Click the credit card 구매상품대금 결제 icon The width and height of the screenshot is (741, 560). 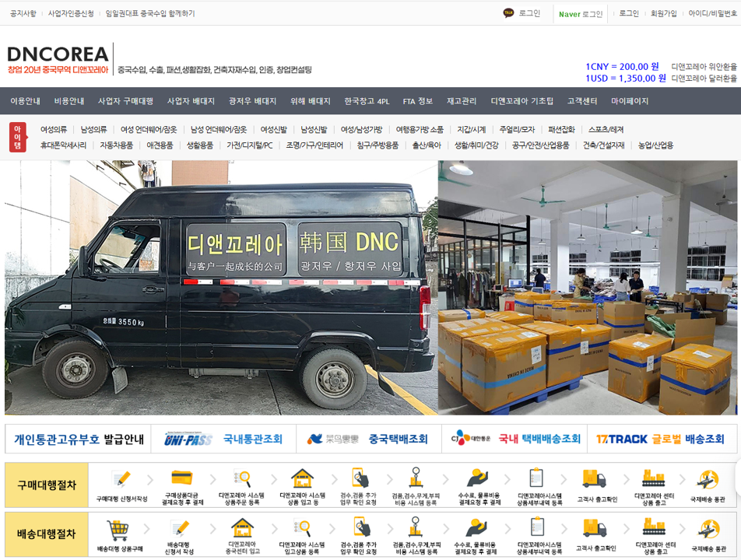(181, 478)
